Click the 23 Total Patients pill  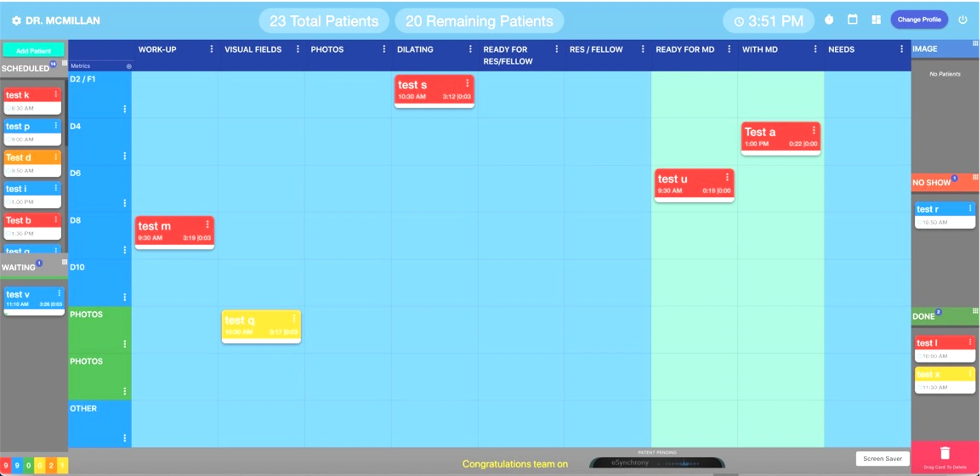pos(324,21)
